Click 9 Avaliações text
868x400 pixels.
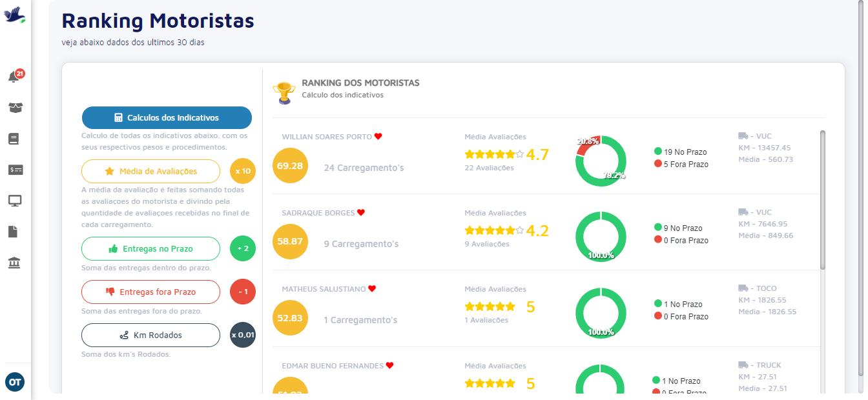[487, 244]
